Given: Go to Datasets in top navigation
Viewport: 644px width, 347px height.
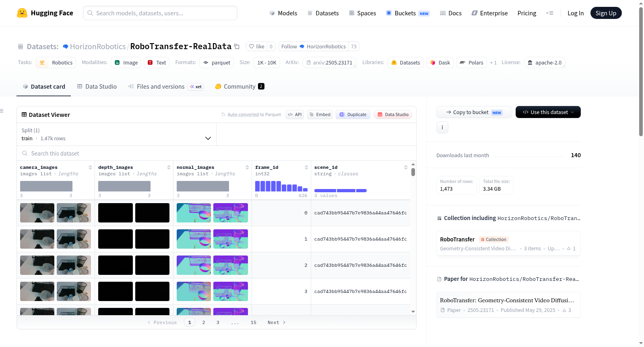Looking at the screenshot, I should click(x=323, y=13).
